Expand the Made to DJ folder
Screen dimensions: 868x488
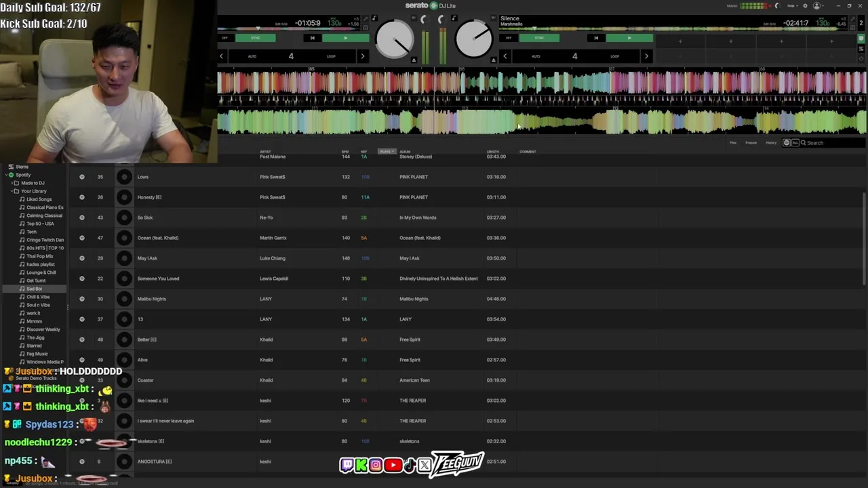(x=11, y=183)
